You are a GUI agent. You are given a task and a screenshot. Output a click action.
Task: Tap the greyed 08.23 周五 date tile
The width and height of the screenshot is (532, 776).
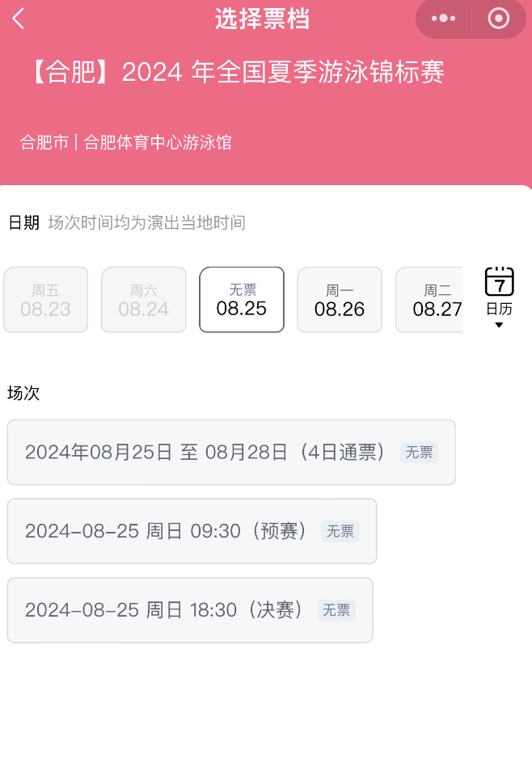45,299
